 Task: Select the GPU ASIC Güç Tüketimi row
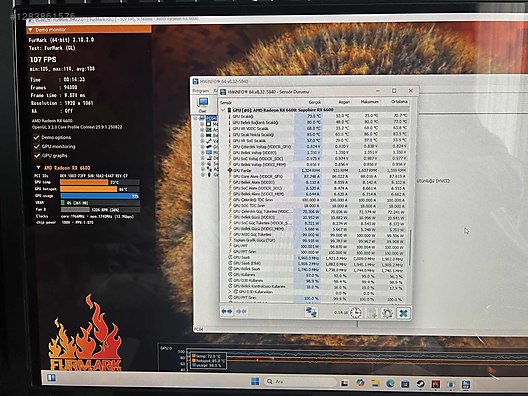(x=318, y=234)
